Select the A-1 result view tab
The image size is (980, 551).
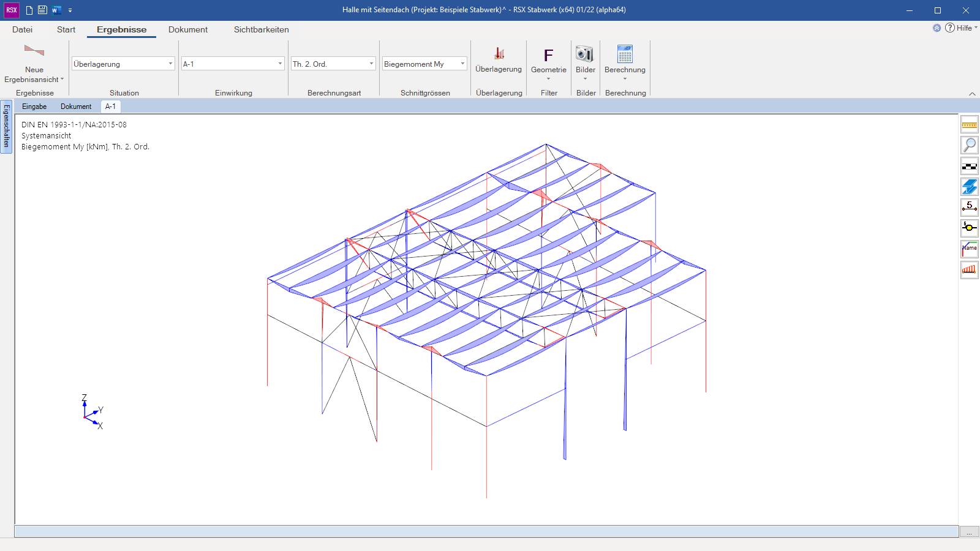coord(110,107)
